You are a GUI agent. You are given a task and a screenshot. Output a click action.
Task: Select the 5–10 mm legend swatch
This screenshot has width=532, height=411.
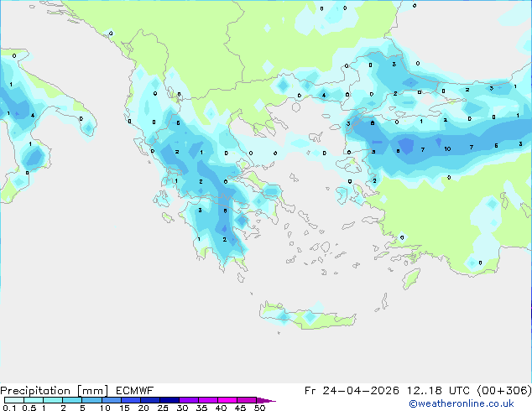point(91,400)
